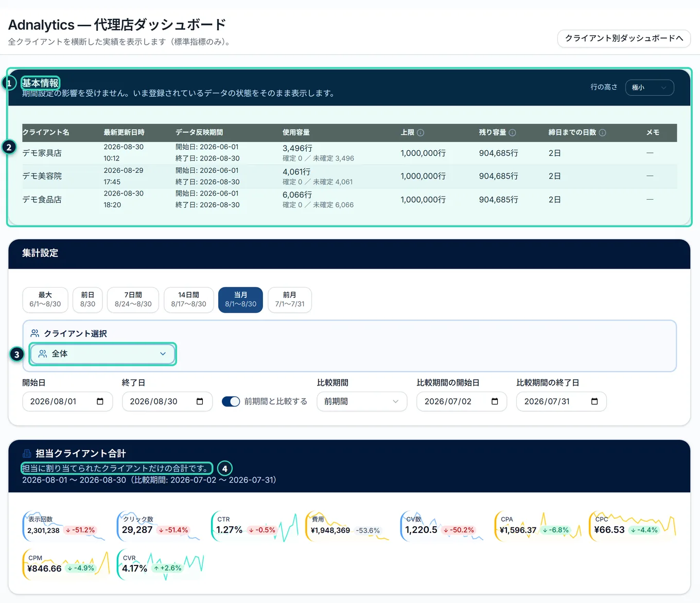The width and height of the screenshot is (700, 603).
Task: Select the 14日間 period preset
Action: 188,299
